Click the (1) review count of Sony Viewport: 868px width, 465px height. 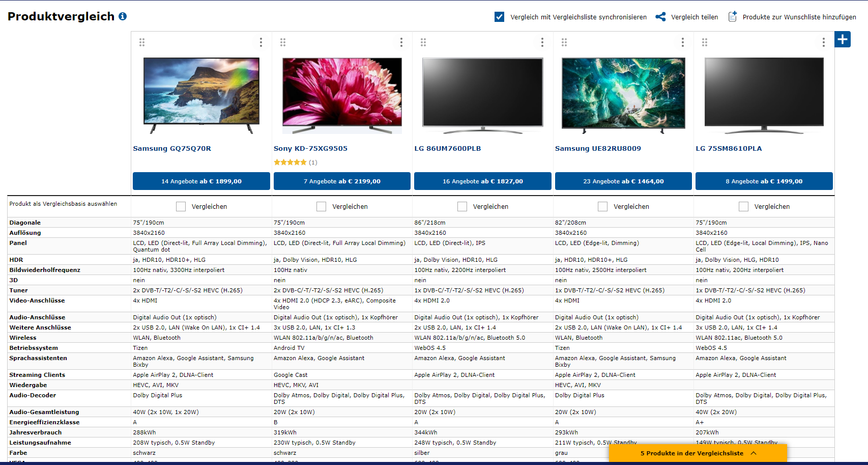(313, 162)
